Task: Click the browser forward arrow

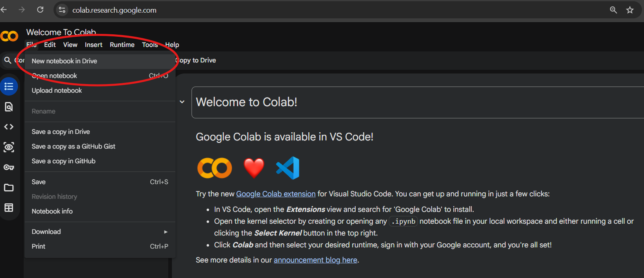Action: pos(22,9)
